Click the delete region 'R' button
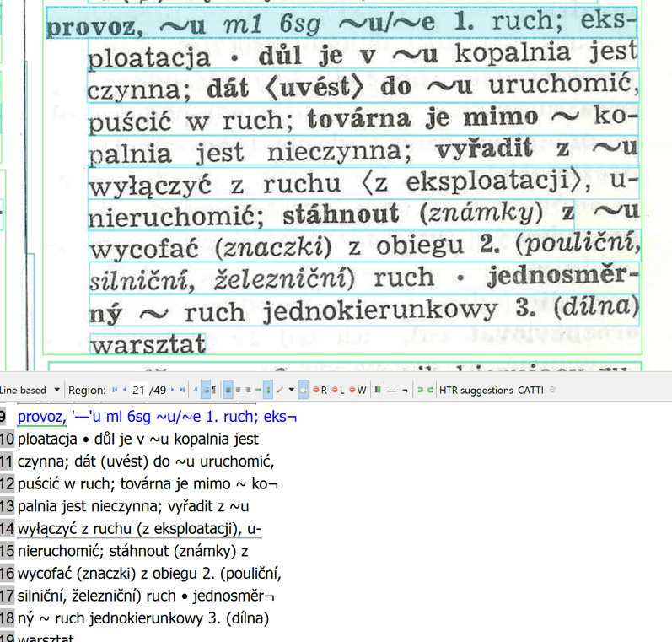This screenshot has width=672, height=642. (320, 390)
